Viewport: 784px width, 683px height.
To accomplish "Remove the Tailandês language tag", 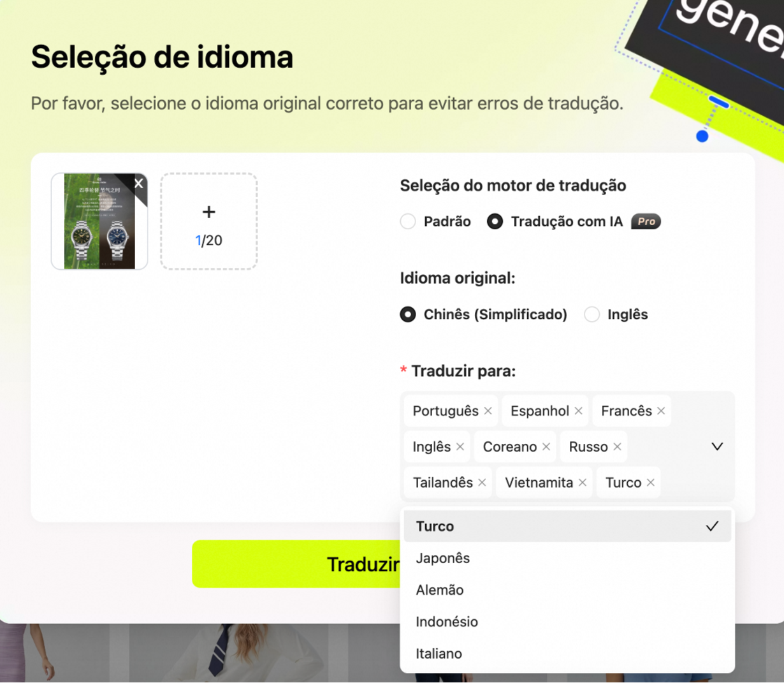I will [482, 483].
